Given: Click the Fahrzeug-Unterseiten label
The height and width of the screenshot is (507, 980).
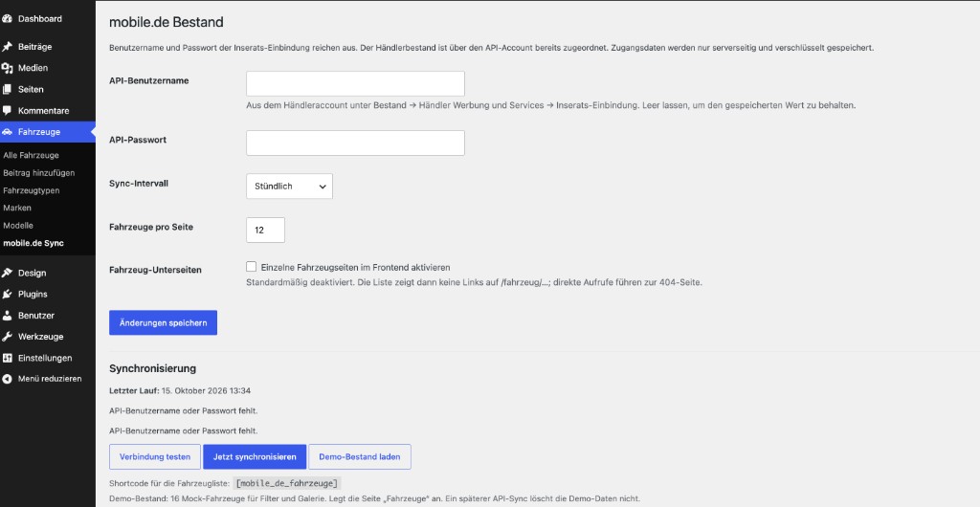Looking at the screenshot, I should point(155,270).
